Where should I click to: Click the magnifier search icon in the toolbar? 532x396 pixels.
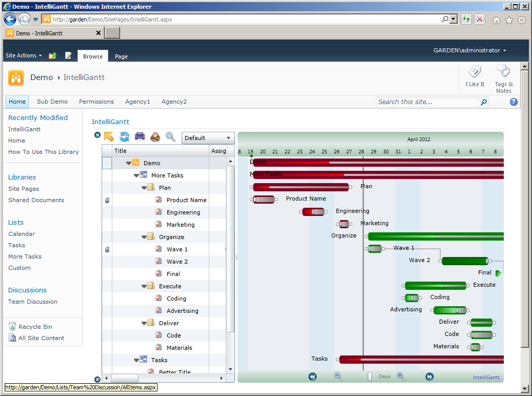pos(170,137)
